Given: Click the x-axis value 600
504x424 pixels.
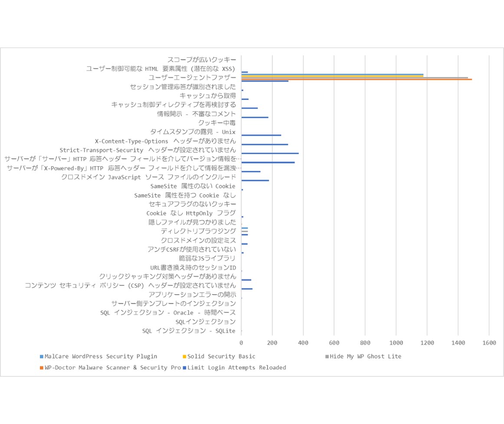Looking at the screenshot, I should coord(334,343).
